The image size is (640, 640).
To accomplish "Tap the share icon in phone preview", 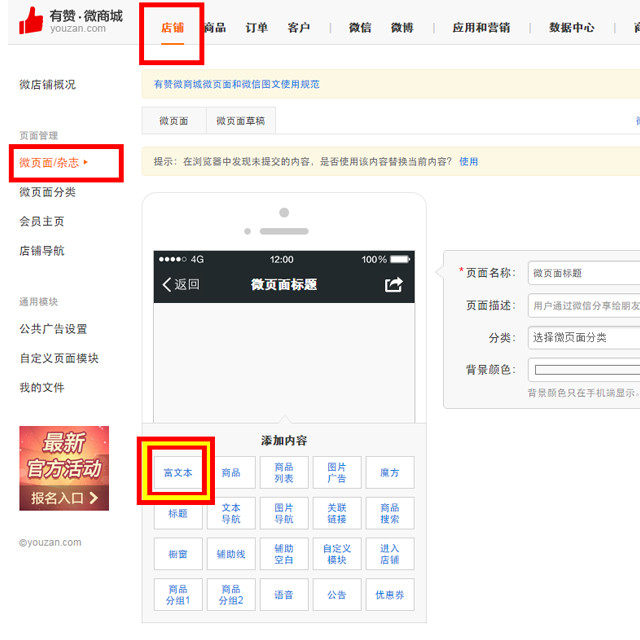I will click(393, 284).
